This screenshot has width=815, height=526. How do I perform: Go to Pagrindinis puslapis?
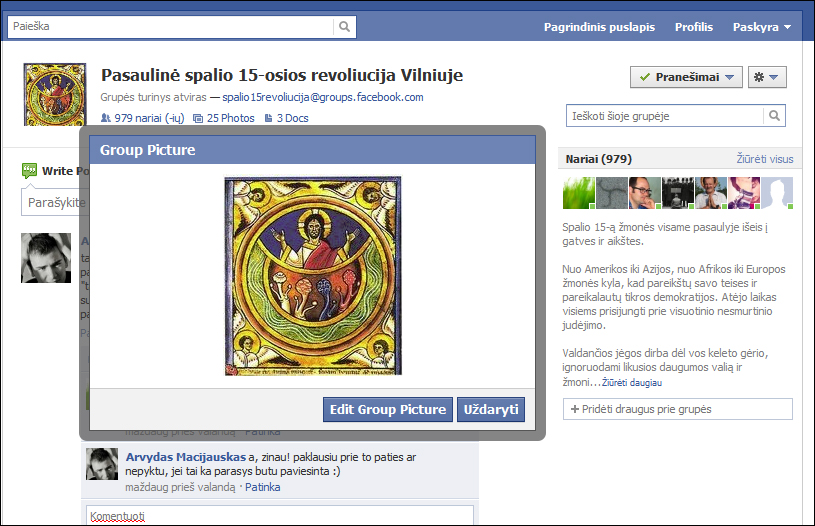point(599,27)
